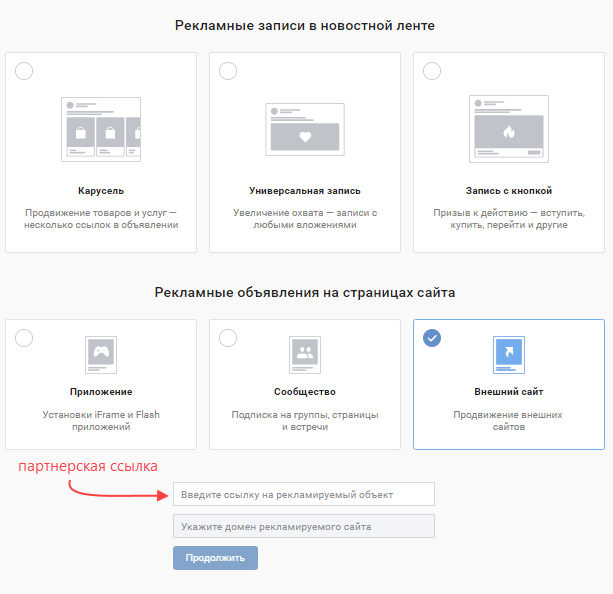Select the Карусель radio button

[x=24, y=70]
